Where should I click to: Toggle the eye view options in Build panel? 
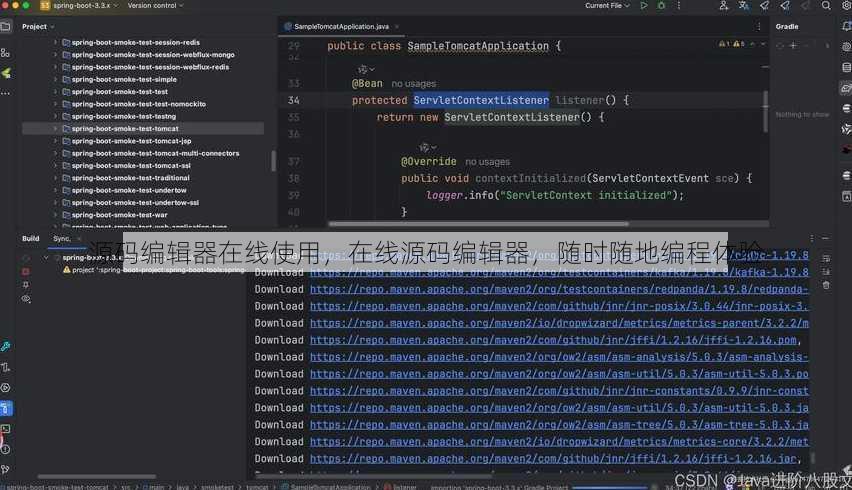(26, 299)
